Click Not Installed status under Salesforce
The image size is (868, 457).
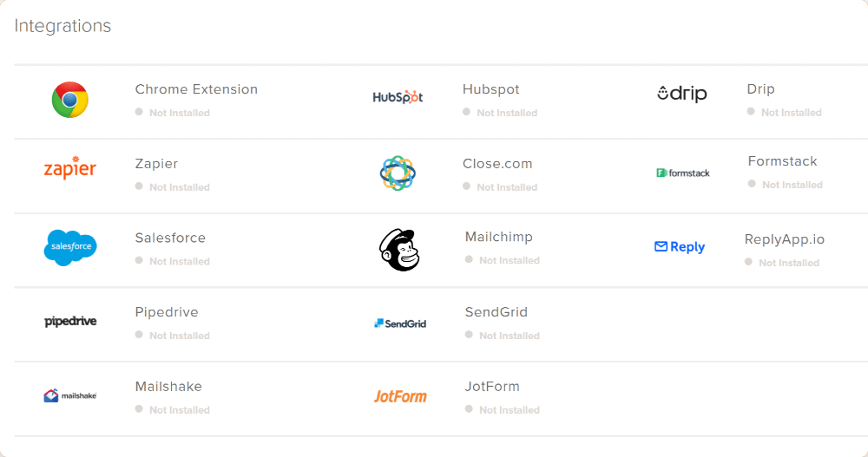coord(173,261)
